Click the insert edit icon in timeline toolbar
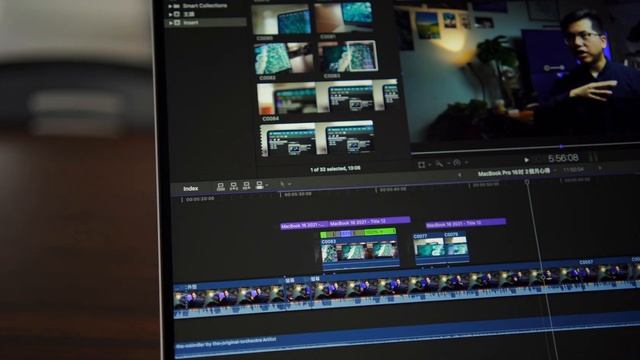Viewport: 640px width, 360px height. [233, 186]
